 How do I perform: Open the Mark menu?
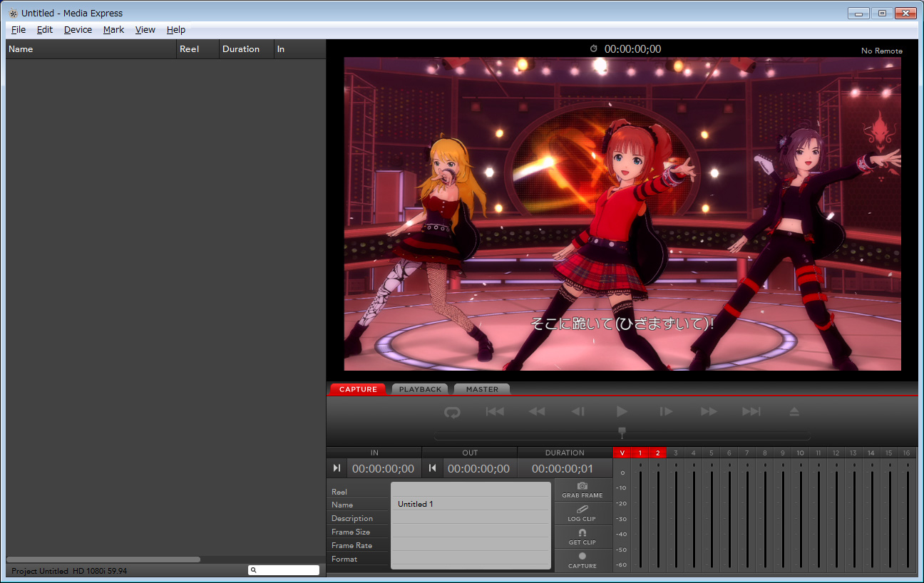click(113, 30)
